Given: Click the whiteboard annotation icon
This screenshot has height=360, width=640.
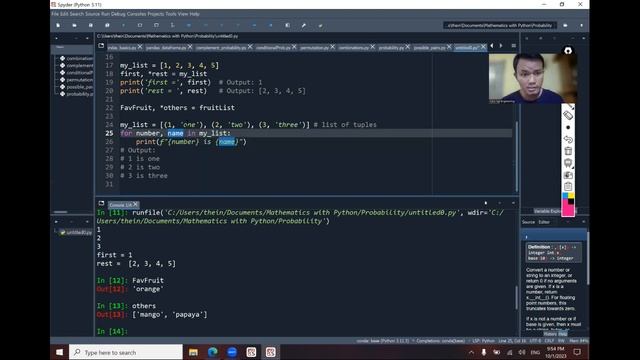Looking at the screenshot, I should pyautogui.click(x=568, y=163).
